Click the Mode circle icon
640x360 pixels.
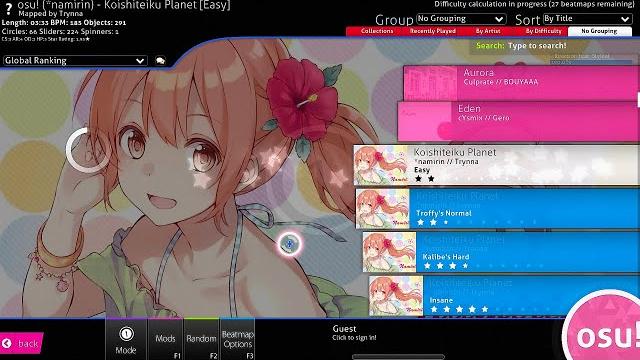pos(126,334)
